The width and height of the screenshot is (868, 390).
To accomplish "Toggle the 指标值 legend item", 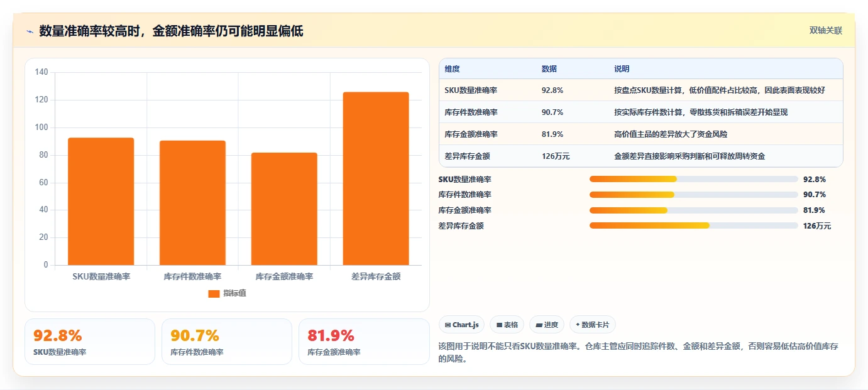I will tap(227, 293).
